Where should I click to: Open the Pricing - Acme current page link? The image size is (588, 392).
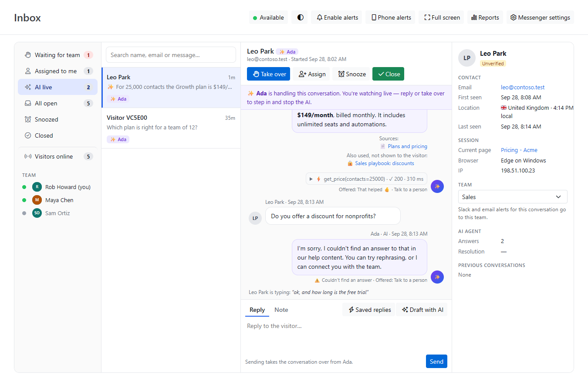click(519, 150)
